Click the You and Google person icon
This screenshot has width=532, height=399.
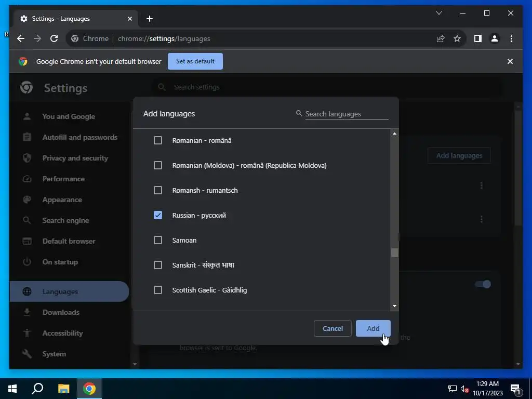coord(27,116)
